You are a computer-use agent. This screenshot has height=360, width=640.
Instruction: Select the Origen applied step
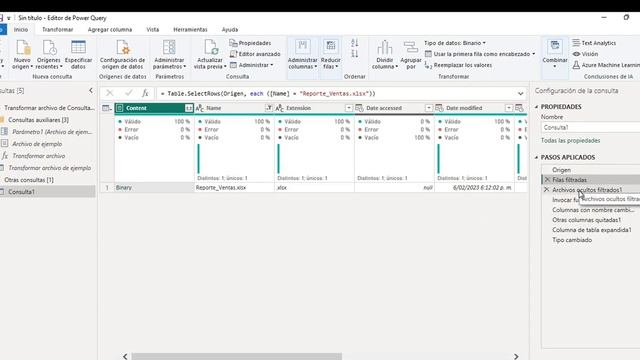tap(561, 170)
